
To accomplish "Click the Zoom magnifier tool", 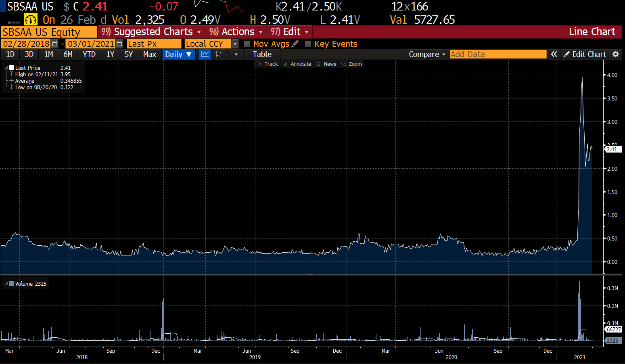I will point(351,64).
